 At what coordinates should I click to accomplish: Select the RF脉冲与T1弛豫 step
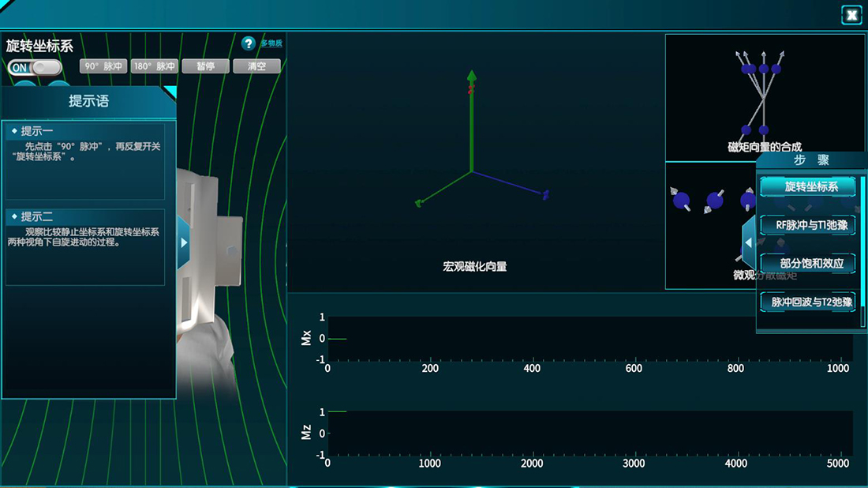[x=808, y=225]
